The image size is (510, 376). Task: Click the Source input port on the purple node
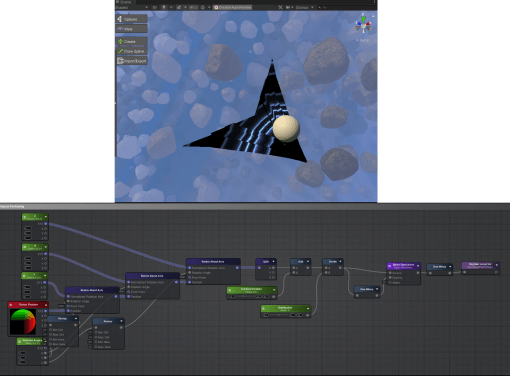(x=390, y=273)
